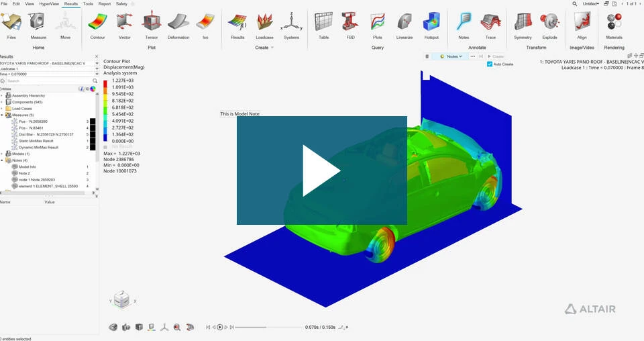The image size is (644, 341).
Task: Open the Materials rendering tool
Action: coord(614,26)
